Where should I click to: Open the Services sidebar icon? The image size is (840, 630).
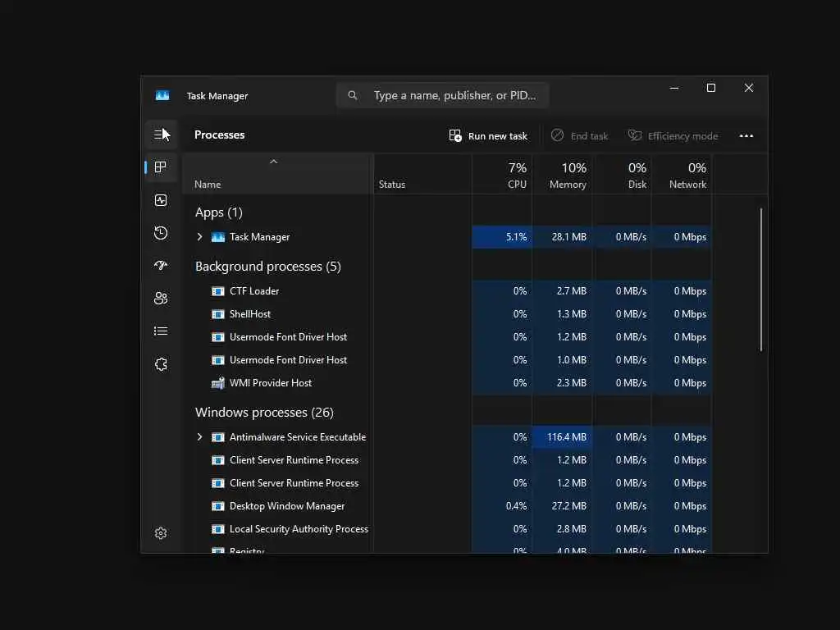(x=160, y=364)
